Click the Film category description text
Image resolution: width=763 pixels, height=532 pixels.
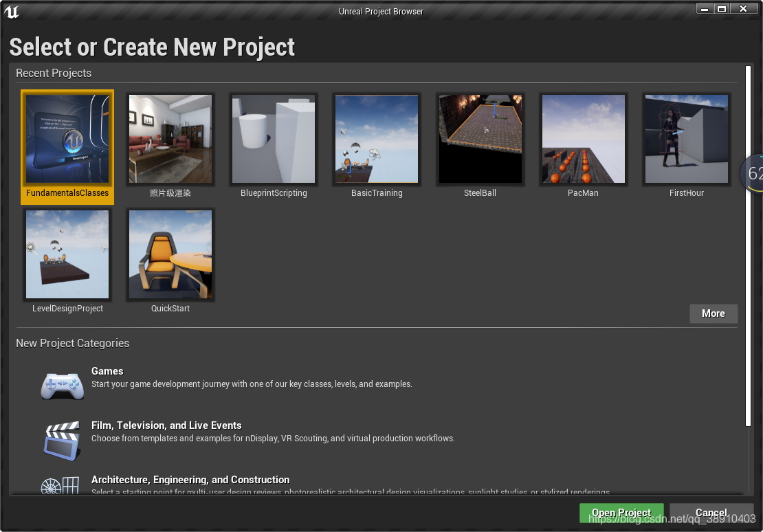pos(273,439)
